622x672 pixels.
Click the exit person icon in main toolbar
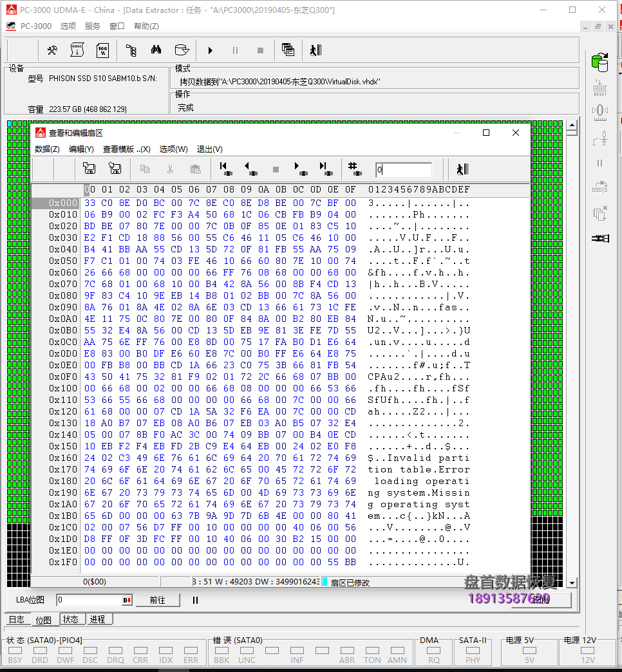316,51
